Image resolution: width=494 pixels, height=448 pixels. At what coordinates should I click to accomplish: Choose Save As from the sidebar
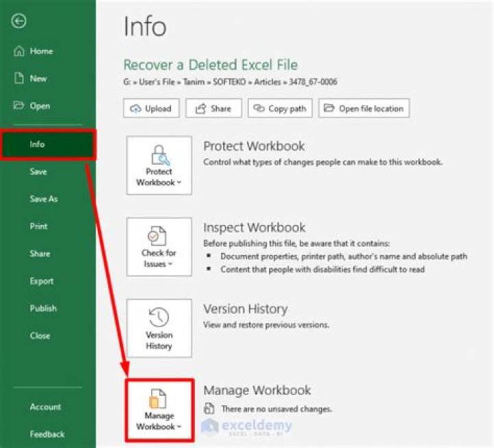coord(43,199)
